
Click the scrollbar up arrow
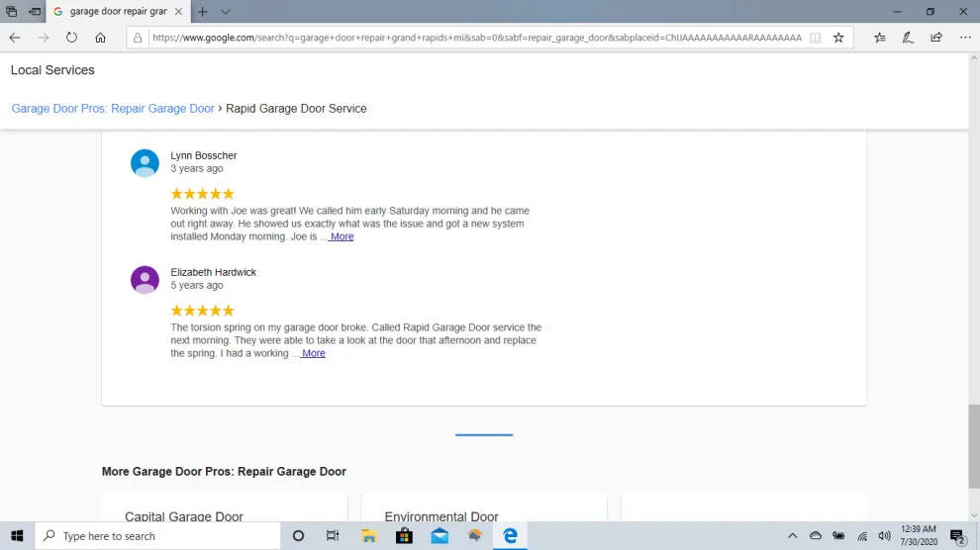pos(974,58)
